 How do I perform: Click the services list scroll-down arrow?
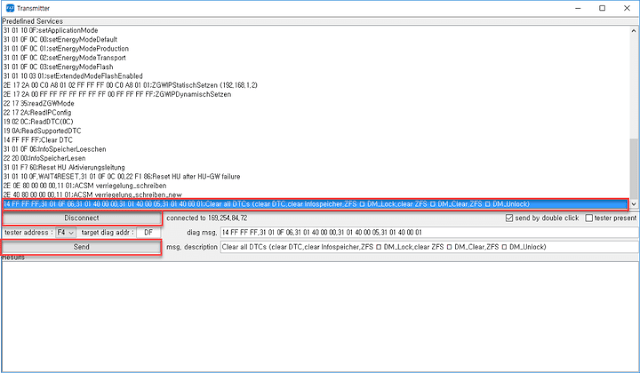pos(633,204)
